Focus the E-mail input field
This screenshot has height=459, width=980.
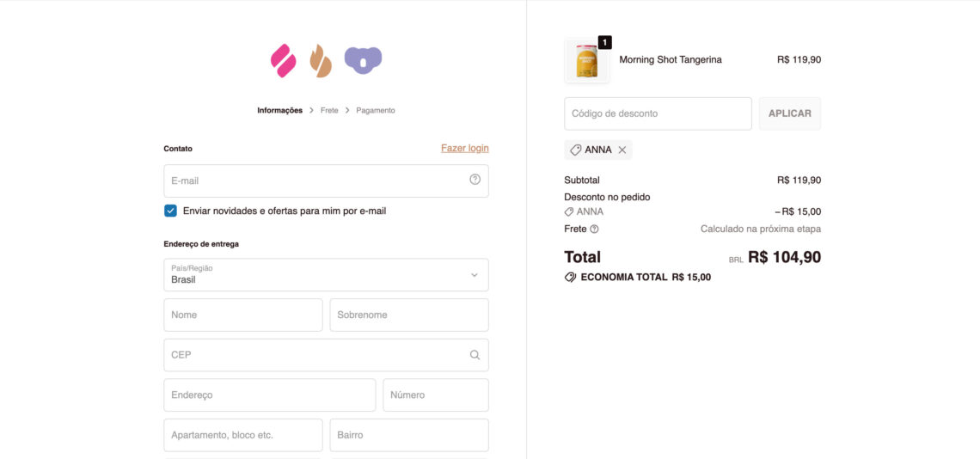pyautogui.click(x=327, y=181)
